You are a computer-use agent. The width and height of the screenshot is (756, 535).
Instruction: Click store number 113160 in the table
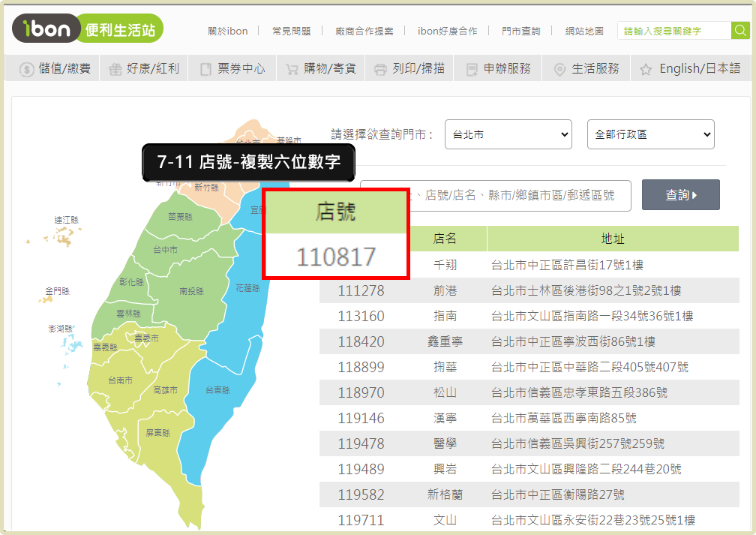(x=361, y=316)
